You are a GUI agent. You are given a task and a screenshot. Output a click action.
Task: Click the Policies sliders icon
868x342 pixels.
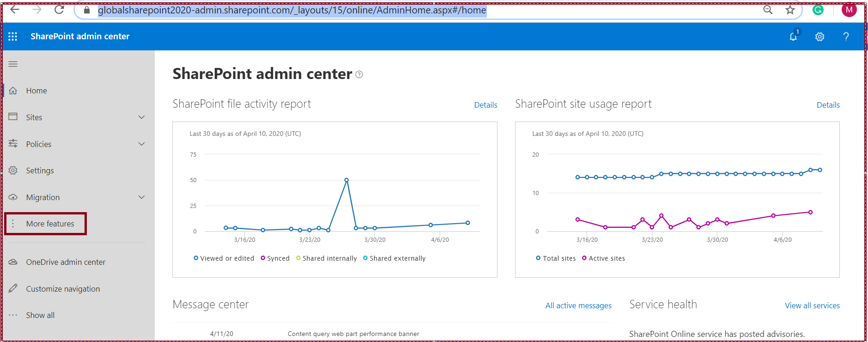13,144
